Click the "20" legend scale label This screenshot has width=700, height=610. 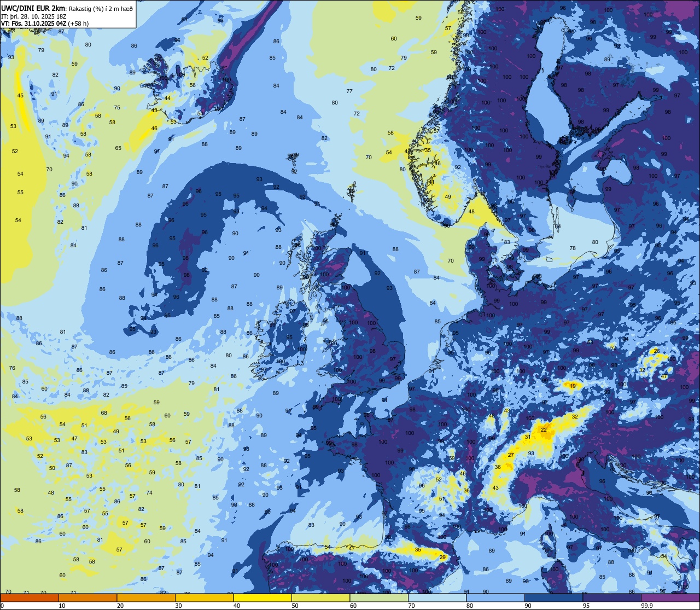coord(120,606)
